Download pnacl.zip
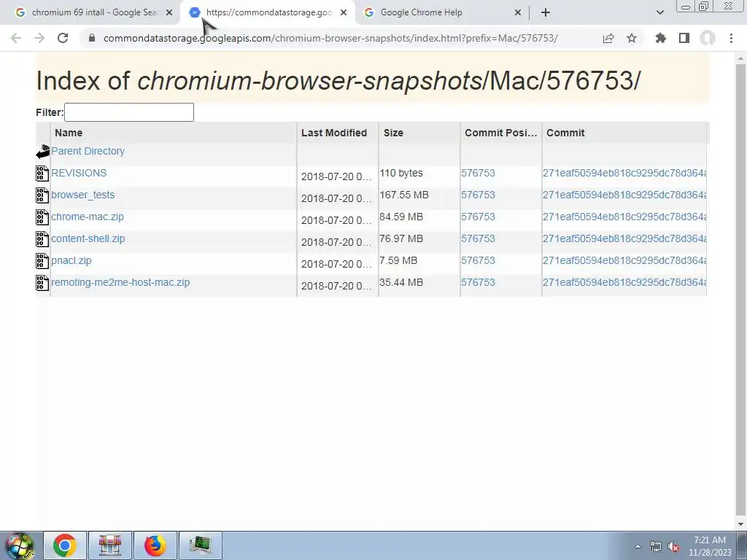This screenshot has height=560, width=747. pos(71,260)
